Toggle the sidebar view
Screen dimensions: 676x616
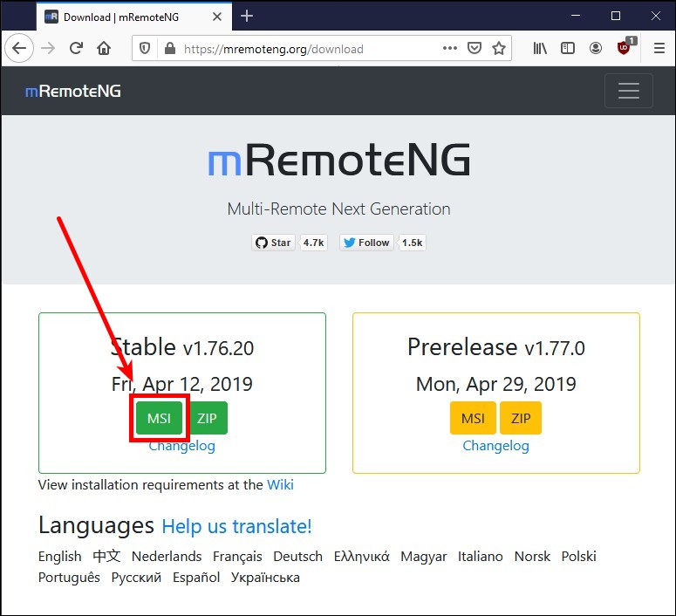tap(568, 49)
